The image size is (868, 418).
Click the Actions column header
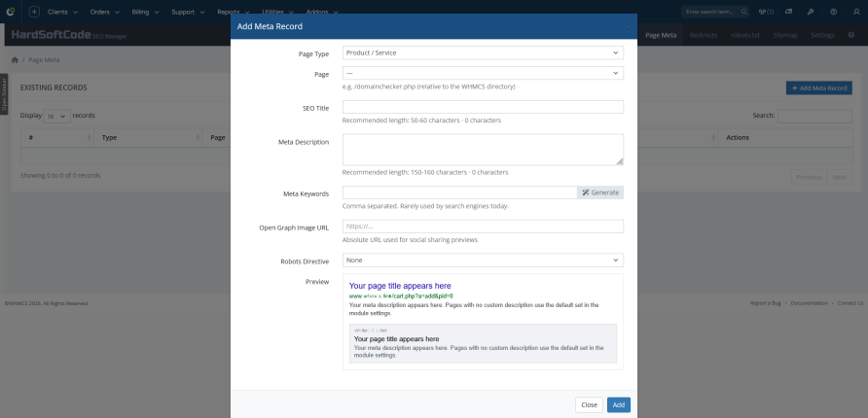point(785,138)
